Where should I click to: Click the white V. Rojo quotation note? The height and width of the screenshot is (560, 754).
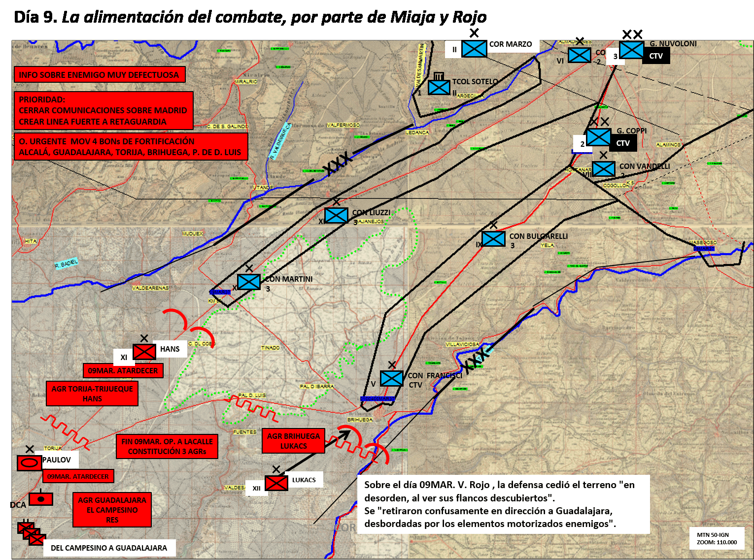point(504,504)
